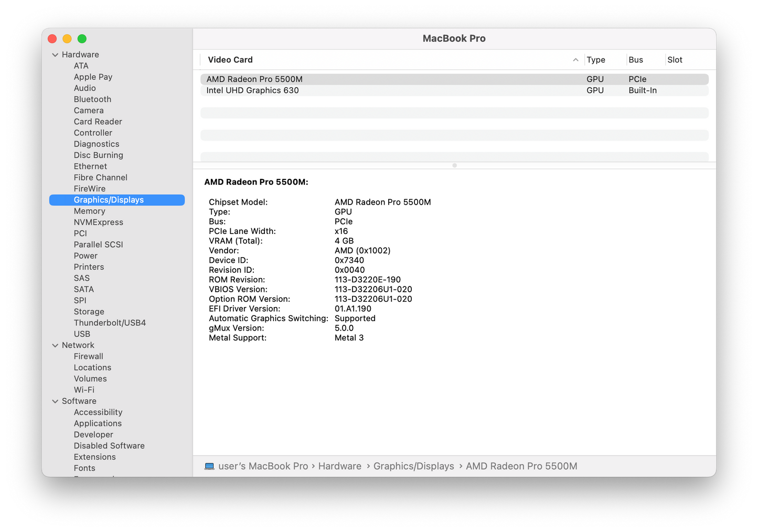Select Locations under Network
Viewport: 758px width, 532px height.
pos(92,368)
